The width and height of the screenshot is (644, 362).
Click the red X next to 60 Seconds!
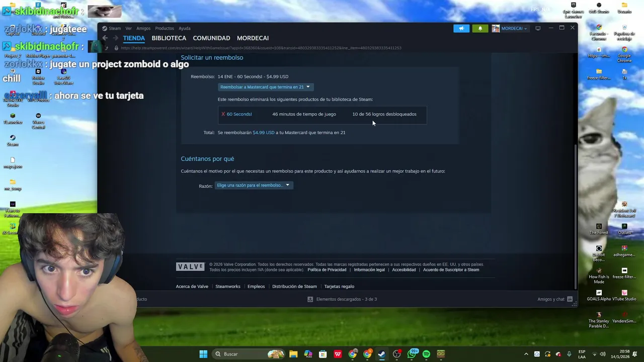(x=223, y=114)
